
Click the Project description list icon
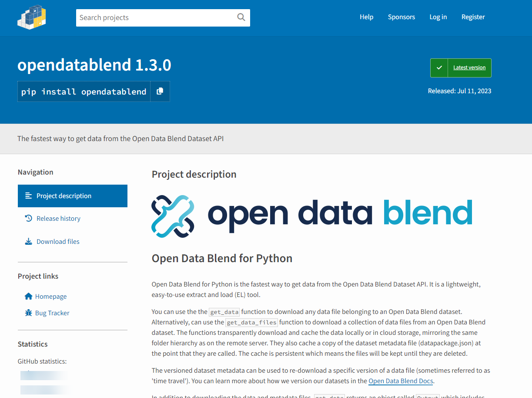tap(29, 196)
